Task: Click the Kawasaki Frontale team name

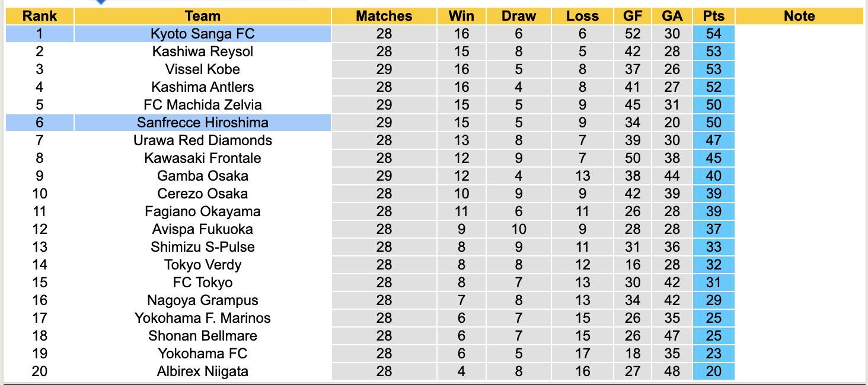Action: click(x=202, y=158)
